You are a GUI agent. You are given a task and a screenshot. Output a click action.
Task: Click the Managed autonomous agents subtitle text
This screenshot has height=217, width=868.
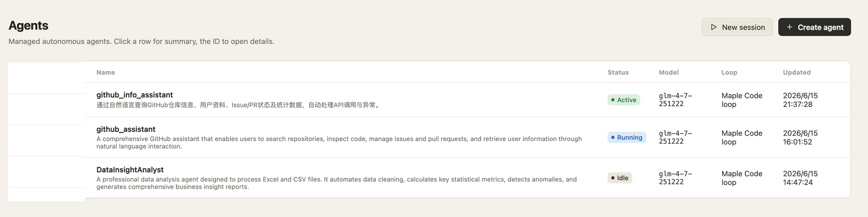(x=142, y=41)
